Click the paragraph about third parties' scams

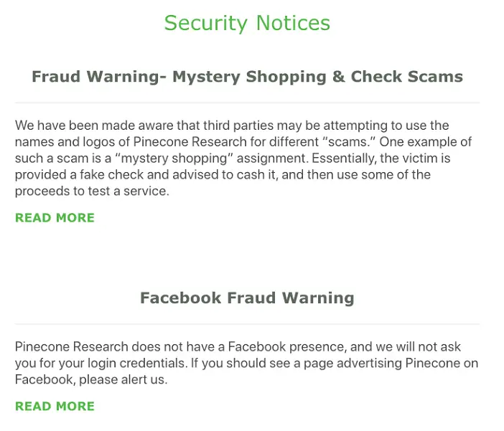(243, 158)
